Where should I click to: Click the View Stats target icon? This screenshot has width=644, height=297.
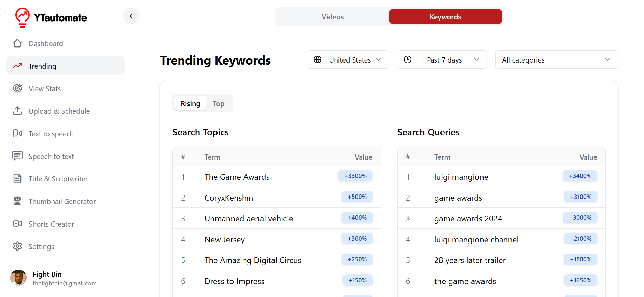tap(17, 88)
